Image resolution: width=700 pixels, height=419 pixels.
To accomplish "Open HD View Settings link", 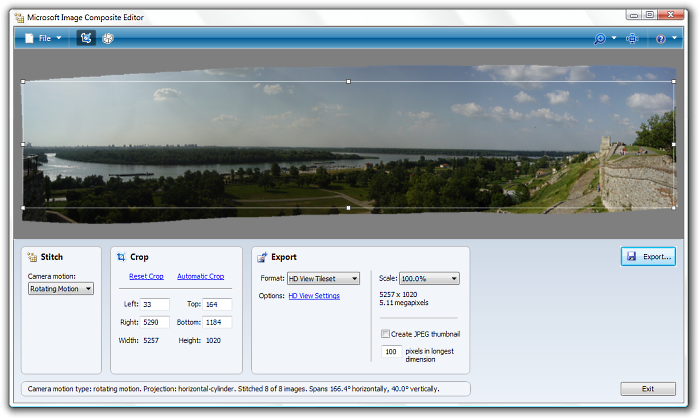I will (314, 296).
